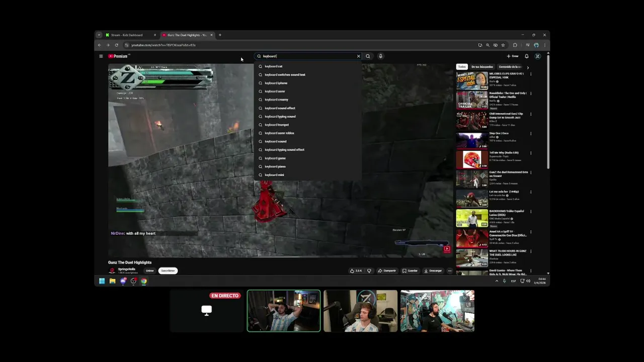Go forward with the browser forward arrow

tap(108, 45)
